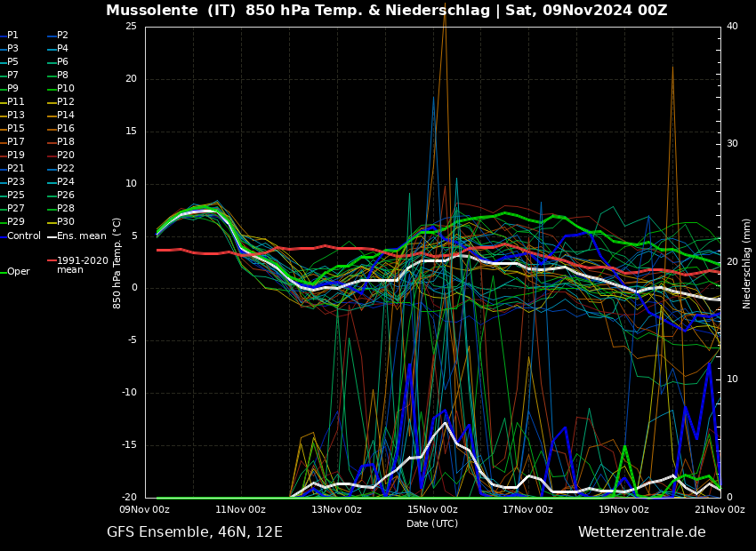Click the -15 temperature axis value
Viewport: 756px width, 551px height.
(x=129, y=445)
